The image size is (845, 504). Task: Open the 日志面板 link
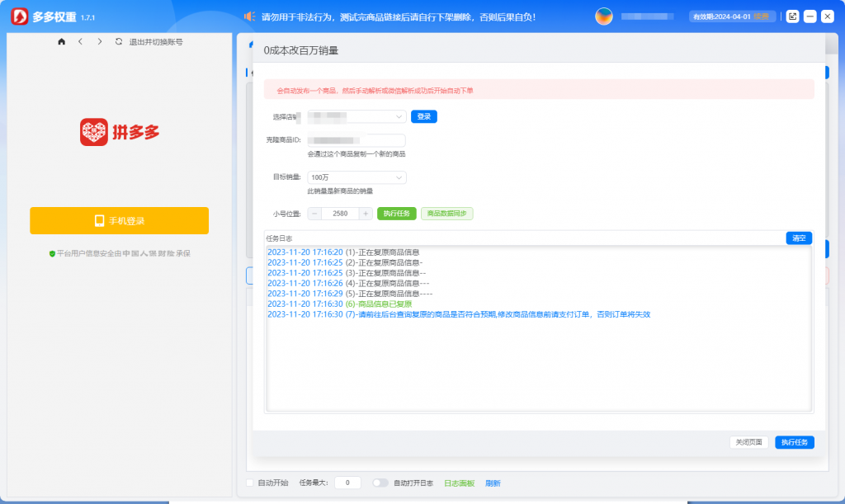pyautogui.click(x=459, y=483)
